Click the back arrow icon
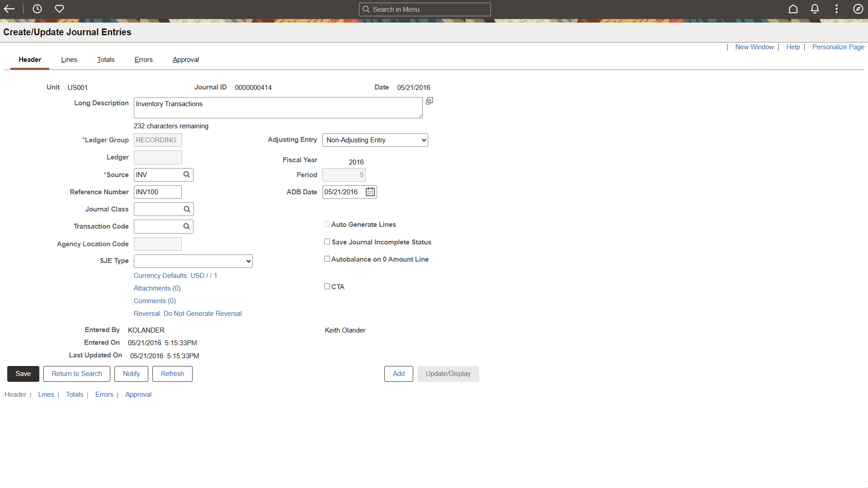 pos(9,9)
